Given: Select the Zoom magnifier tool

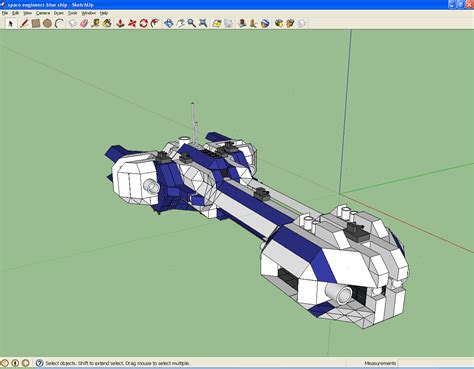Looking at the screenshot, I should click(x=192, y=23).
